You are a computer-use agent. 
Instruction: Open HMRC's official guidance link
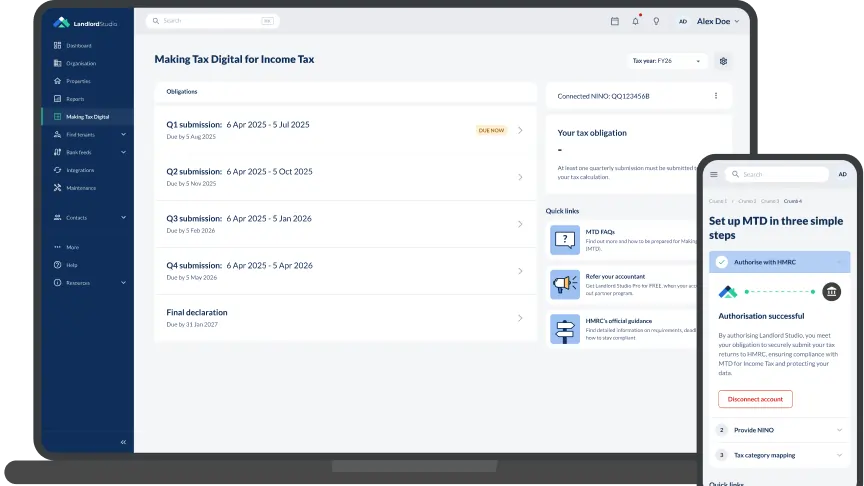[623, 329]
